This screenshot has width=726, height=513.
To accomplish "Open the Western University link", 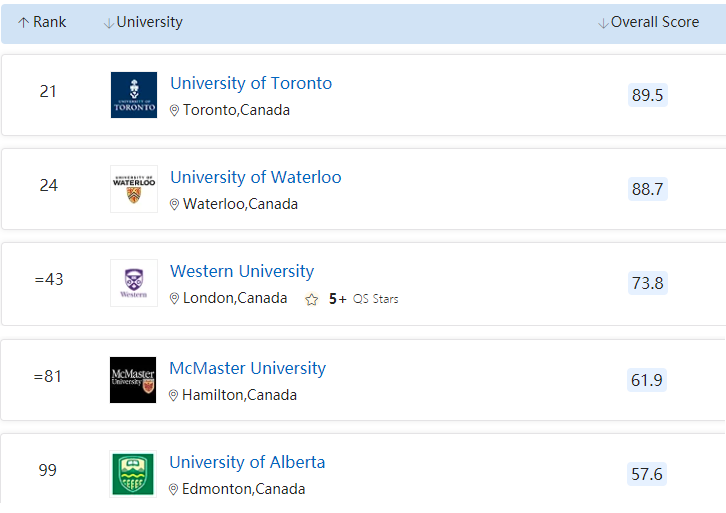I will click(242, 271).
